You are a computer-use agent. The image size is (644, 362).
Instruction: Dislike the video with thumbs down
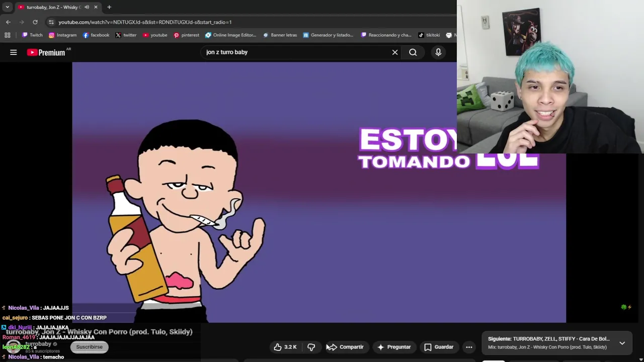pos(311,347)
